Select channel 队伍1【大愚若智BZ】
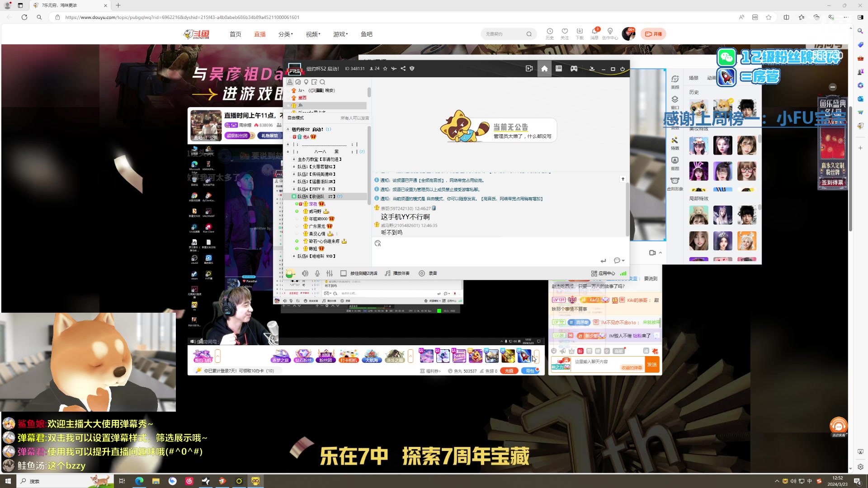868x488 pixels. pos(316,167)
